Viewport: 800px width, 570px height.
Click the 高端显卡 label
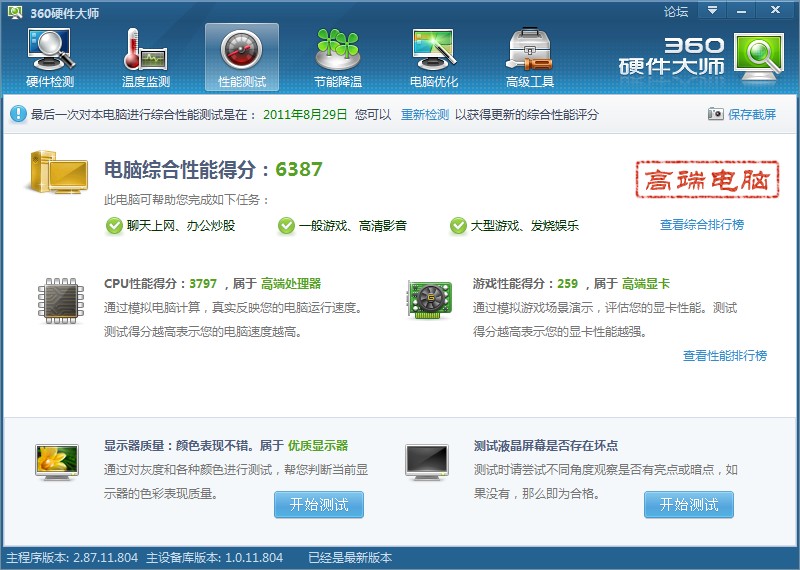645,284
